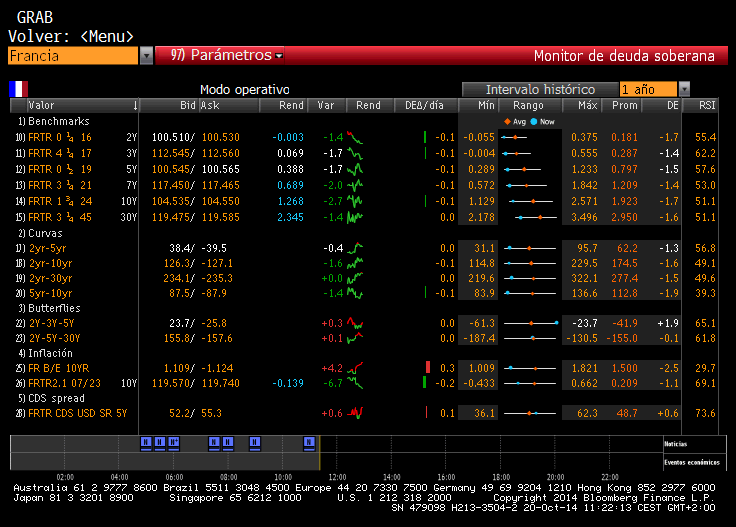Click the range slider for 2Y-3Y-5Y butterfly
The image size is (736, 527).
(x=531, y=323)
